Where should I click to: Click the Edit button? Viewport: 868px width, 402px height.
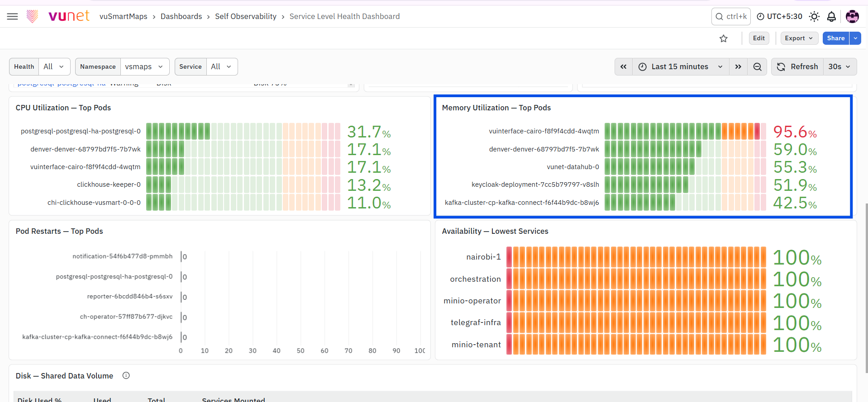coord(759,38)
